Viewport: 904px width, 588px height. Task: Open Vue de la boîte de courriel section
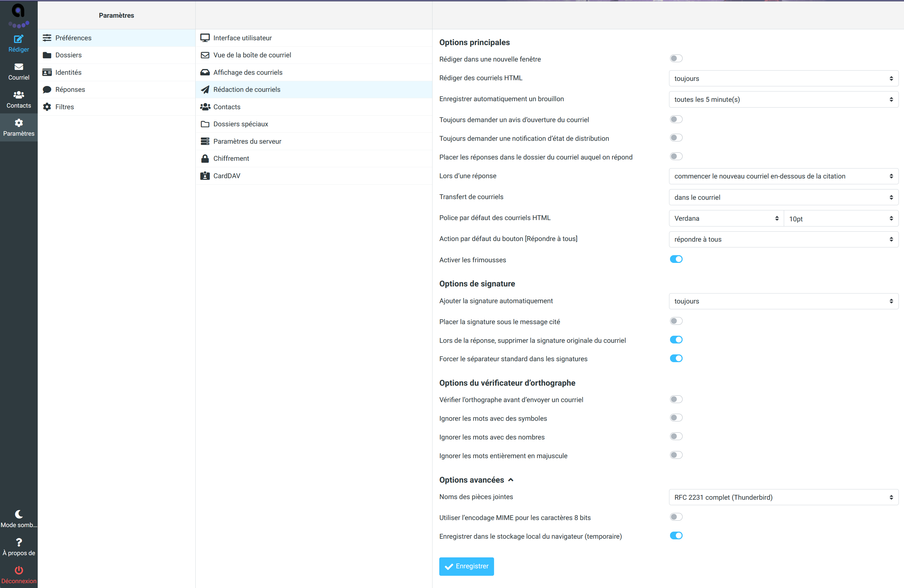(314, 55)
